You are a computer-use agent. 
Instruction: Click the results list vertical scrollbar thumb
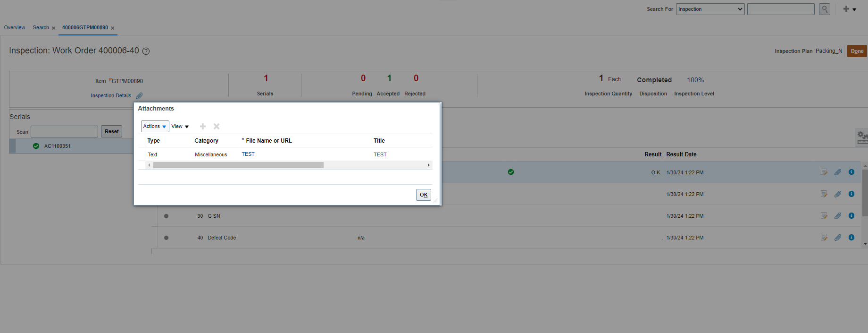click(x=865, y=193)
